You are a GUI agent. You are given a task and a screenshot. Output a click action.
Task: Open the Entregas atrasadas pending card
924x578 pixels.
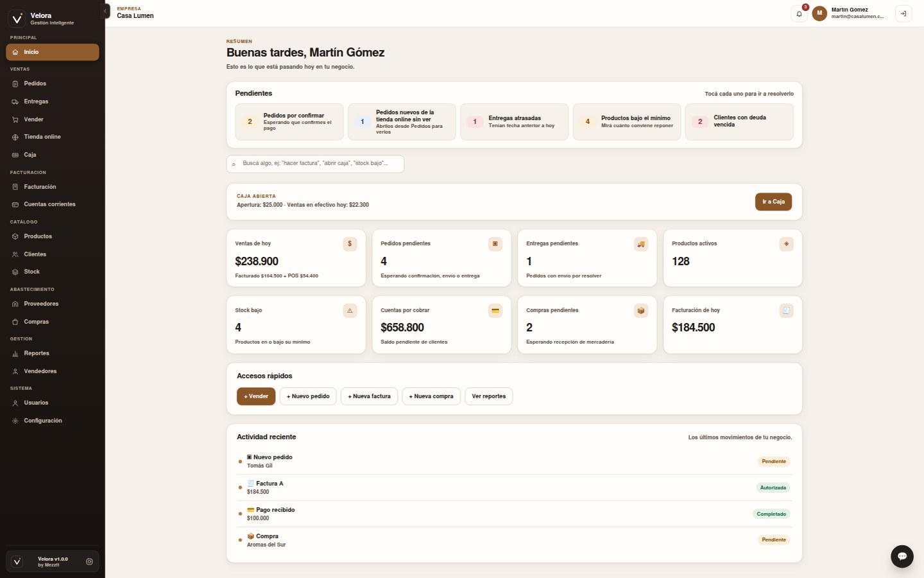tap(515, 121)
